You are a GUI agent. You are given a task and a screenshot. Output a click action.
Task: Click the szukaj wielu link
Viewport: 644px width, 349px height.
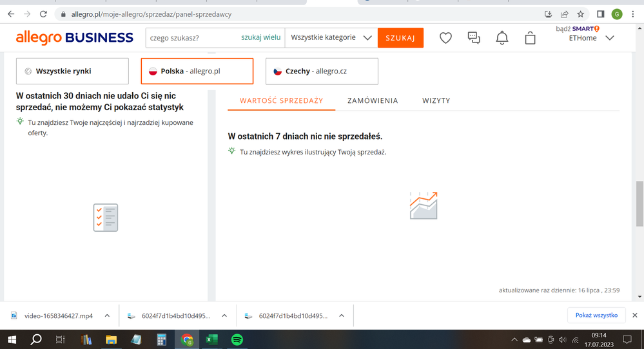(261, 37)
